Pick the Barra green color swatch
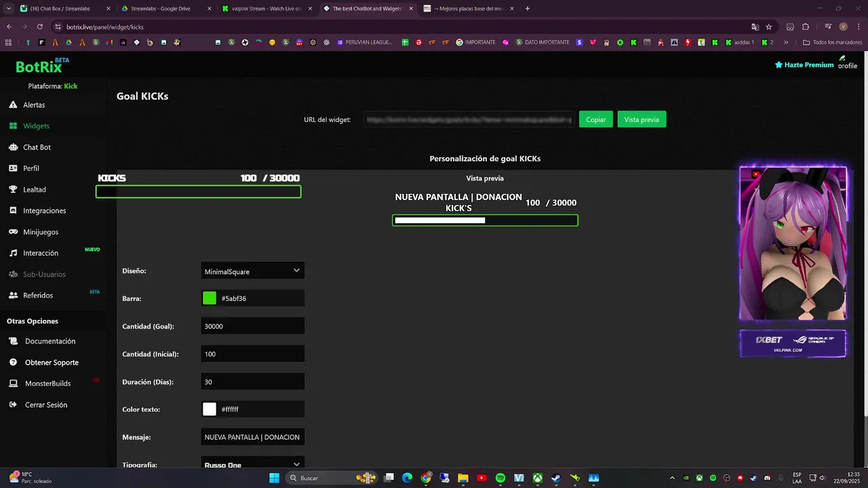 210,298
